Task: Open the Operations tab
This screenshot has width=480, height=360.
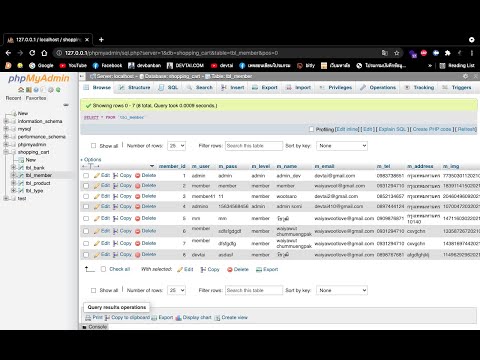Action: click(378, 87)
